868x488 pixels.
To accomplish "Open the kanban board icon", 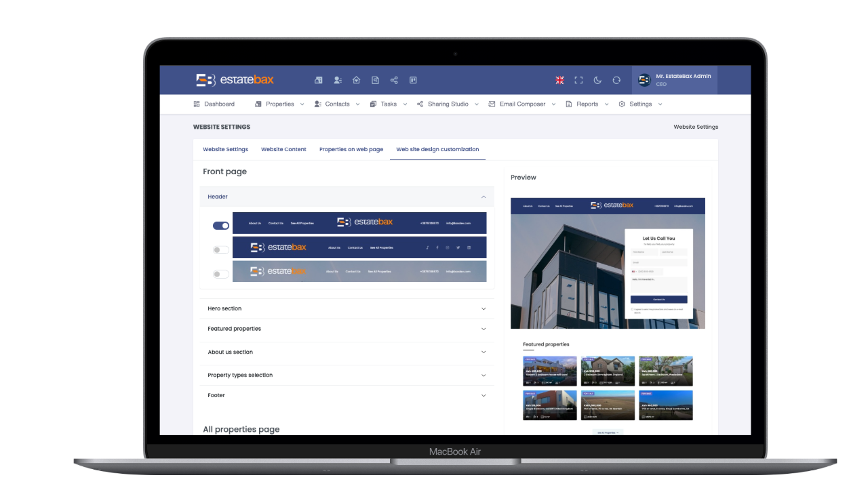I will pyautogui.click(x=413, y=80).
